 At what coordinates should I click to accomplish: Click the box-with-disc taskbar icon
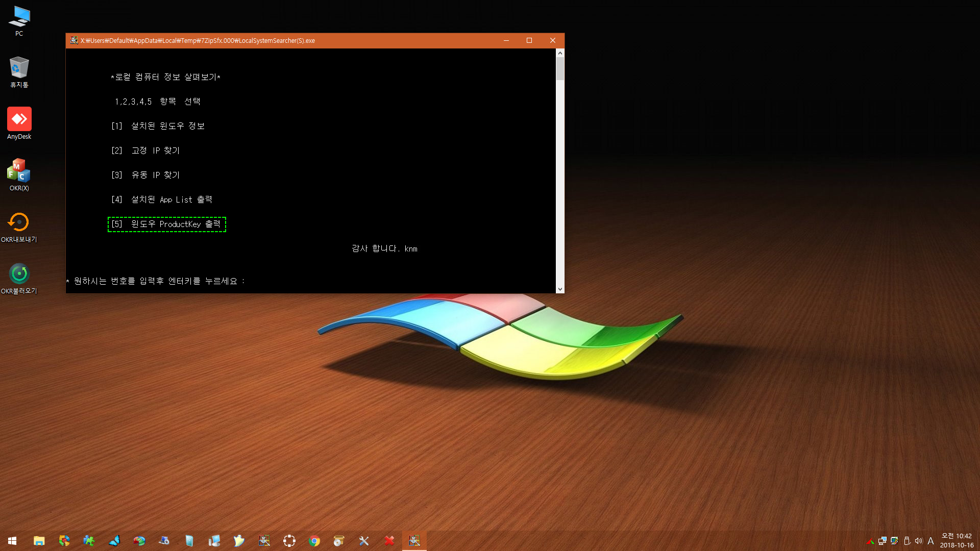[x=339, y=541]
